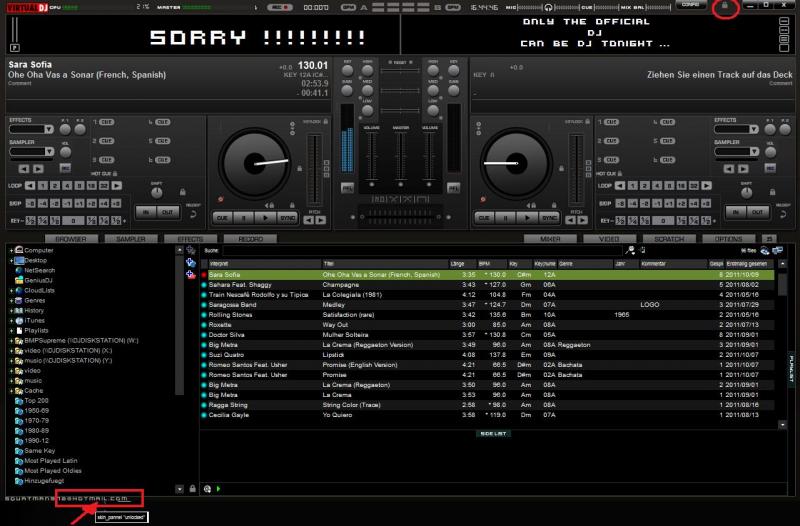
Task: Expand the Computer node in folder tree
Action: pos(11,251)
